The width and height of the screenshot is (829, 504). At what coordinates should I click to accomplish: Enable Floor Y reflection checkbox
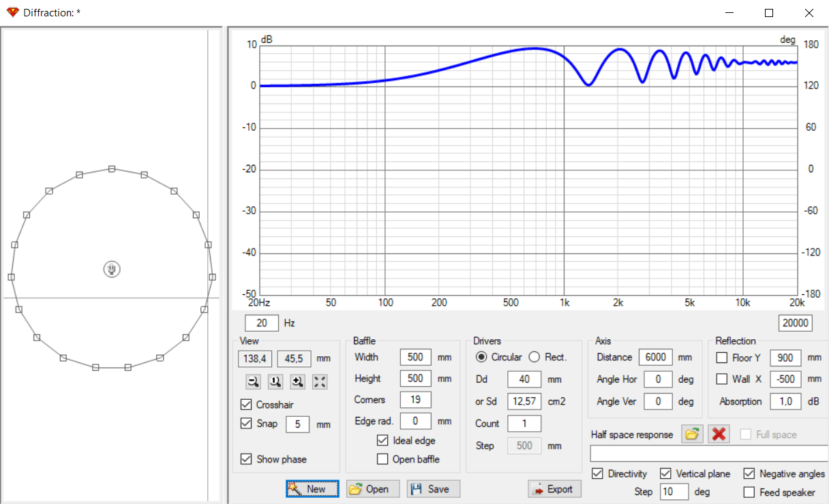pyautogui.click(x=722, y=358)
